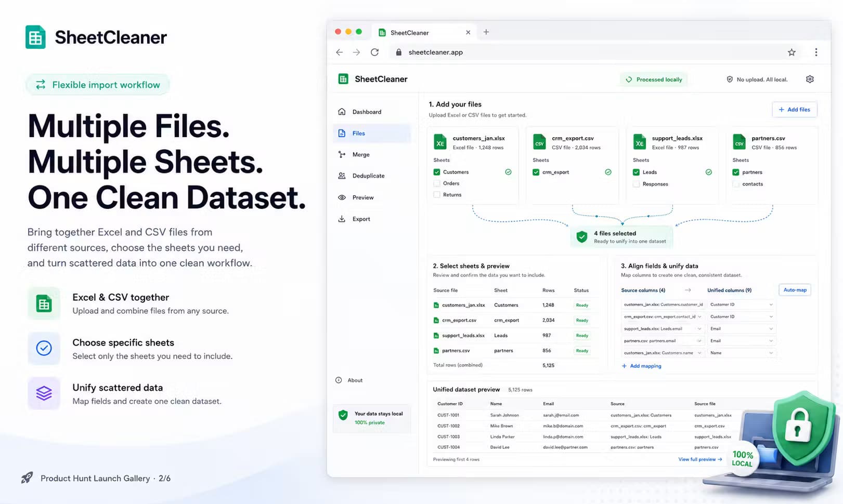Check the Orders sheet checkbox

[437, 183]
